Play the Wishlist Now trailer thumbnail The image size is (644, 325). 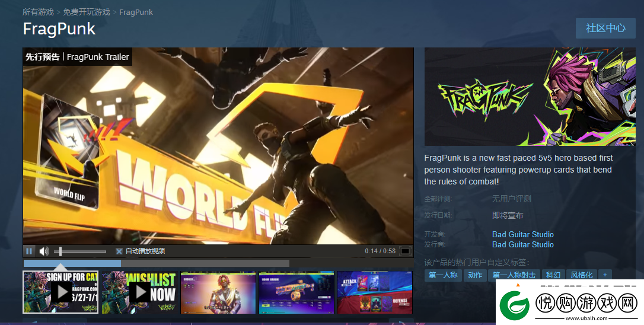(x=139, y=292)
